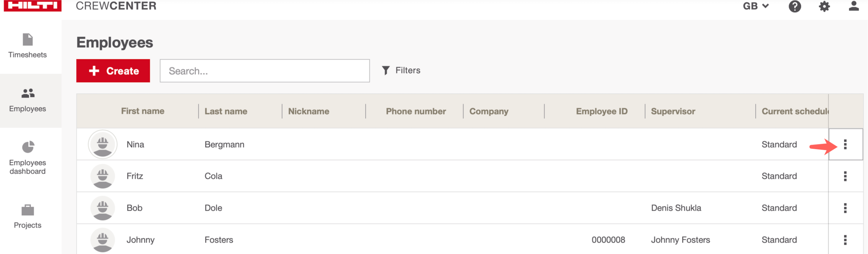Click the red Create button
This screenshot has width=868, height=254.
click(113, 71)
